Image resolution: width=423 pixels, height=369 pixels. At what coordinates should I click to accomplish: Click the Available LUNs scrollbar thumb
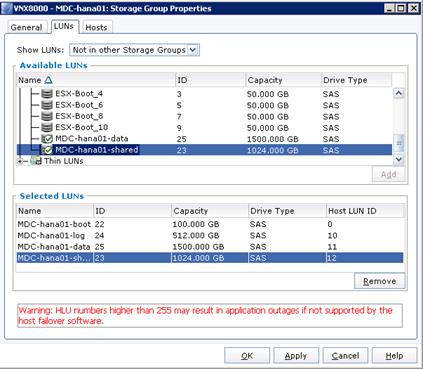[x=399, y=143]
